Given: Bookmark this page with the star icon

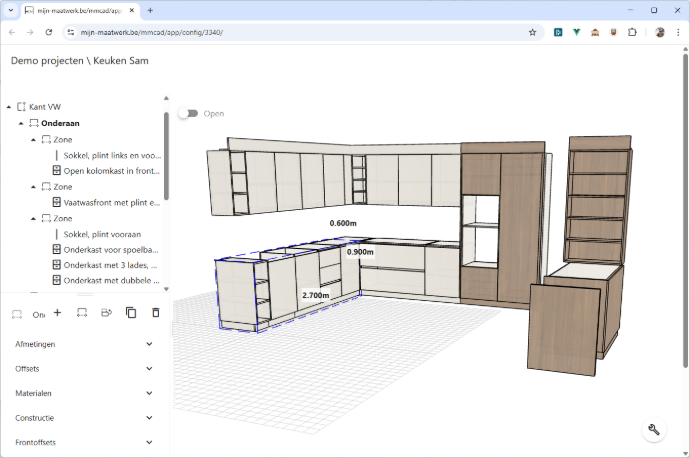Looking at the screenshot, I should [532, 32].
